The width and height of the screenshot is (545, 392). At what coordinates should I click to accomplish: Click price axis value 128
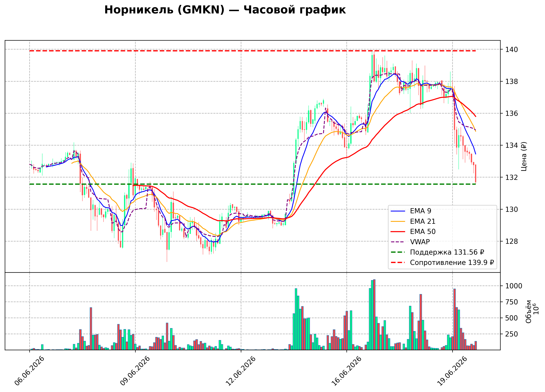(x=512, y=241)
